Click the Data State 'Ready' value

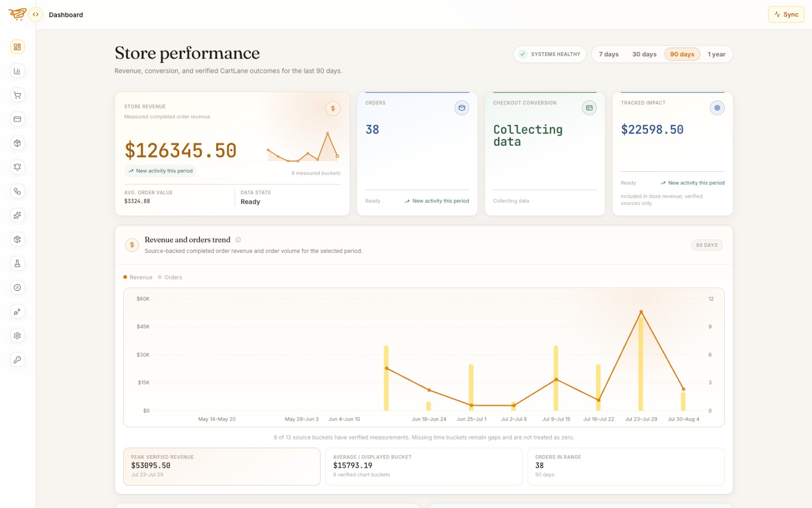point(250,202)
